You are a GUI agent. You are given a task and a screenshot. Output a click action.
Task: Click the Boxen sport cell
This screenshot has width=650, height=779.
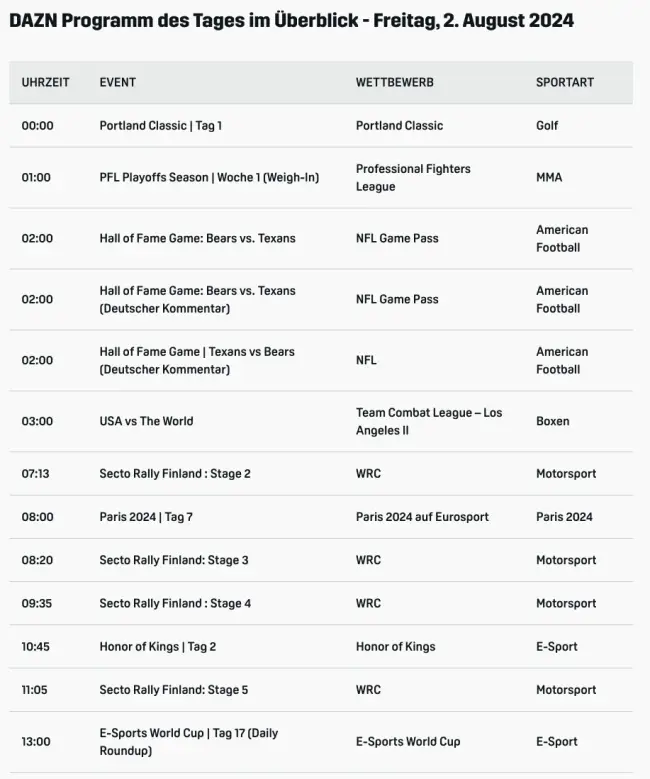click(x=552, y=421)
